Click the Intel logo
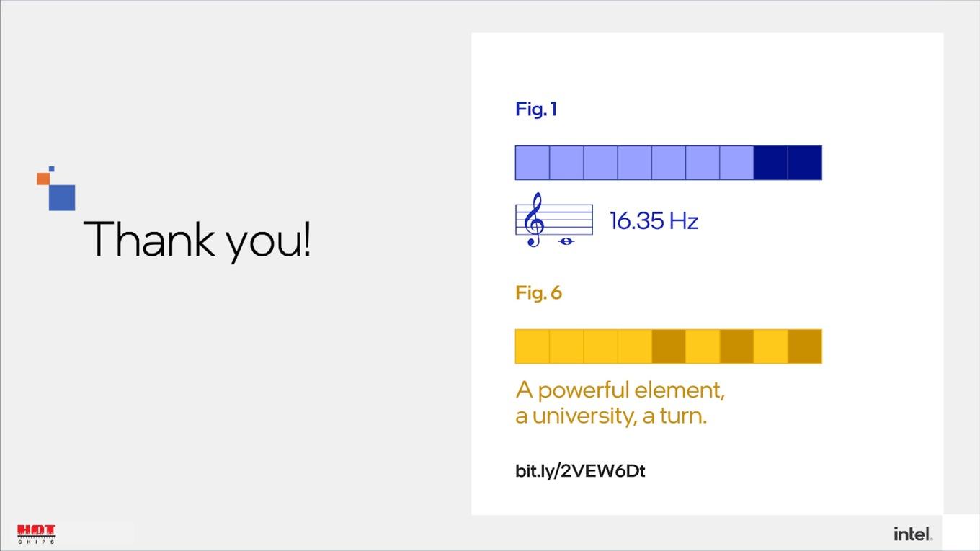 point(913,534)
